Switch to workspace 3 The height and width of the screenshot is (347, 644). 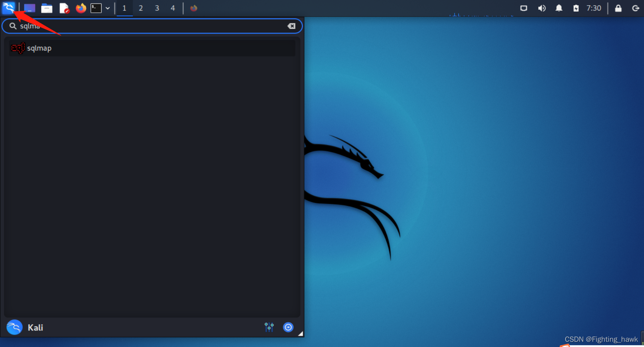[x=157, y=8]
